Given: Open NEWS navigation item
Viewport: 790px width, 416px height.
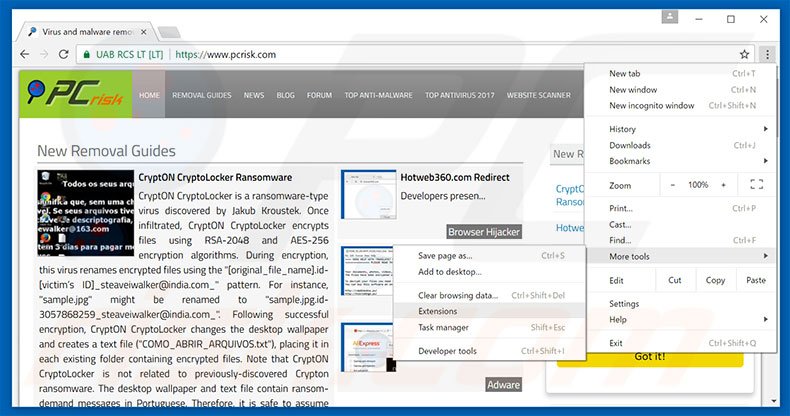Looking at the screenshot, I should point(254,95).
